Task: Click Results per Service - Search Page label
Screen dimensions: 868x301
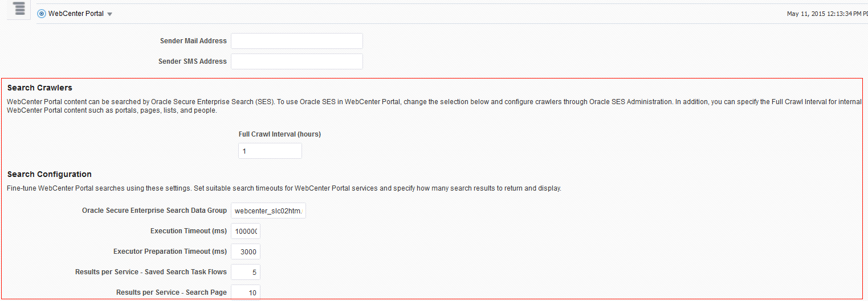Action: click(172, 292)
